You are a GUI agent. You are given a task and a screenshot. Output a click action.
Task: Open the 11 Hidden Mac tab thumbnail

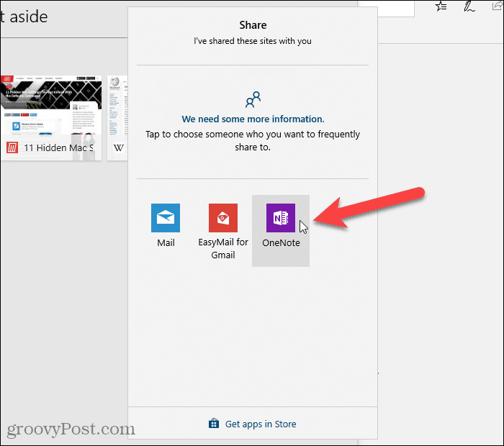click(x=51, y=118)
